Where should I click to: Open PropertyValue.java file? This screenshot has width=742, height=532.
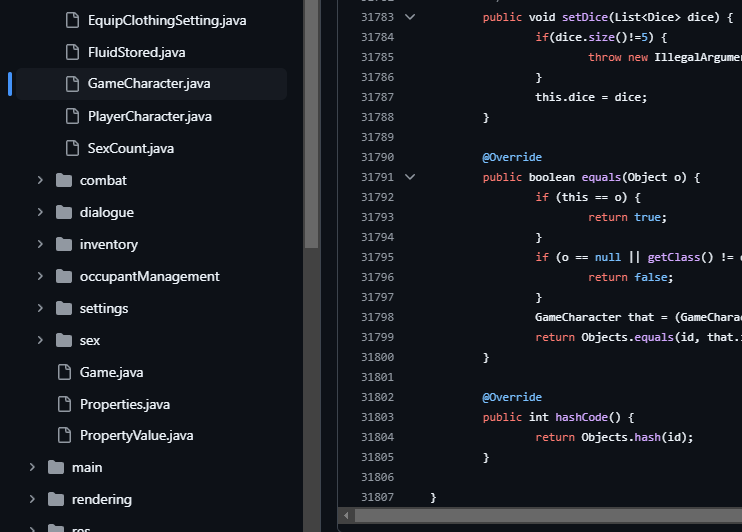[x=136, y=435]
